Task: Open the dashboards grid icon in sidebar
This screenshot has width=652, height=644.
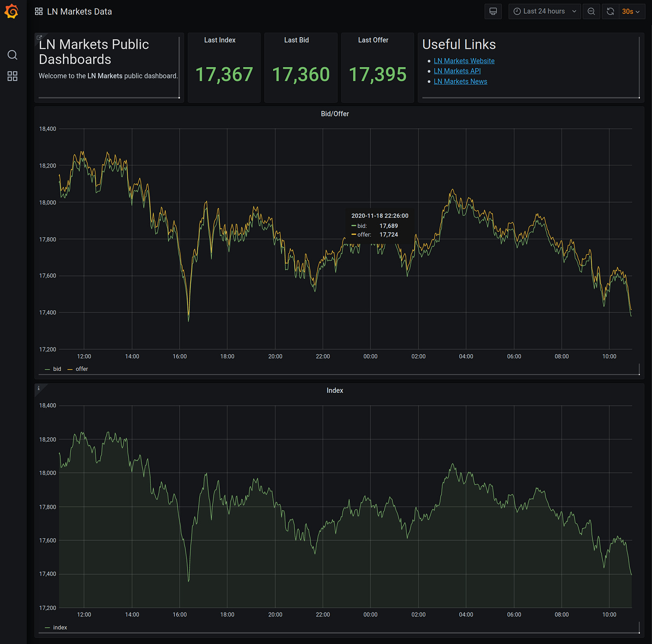Action: pos(13,76)
